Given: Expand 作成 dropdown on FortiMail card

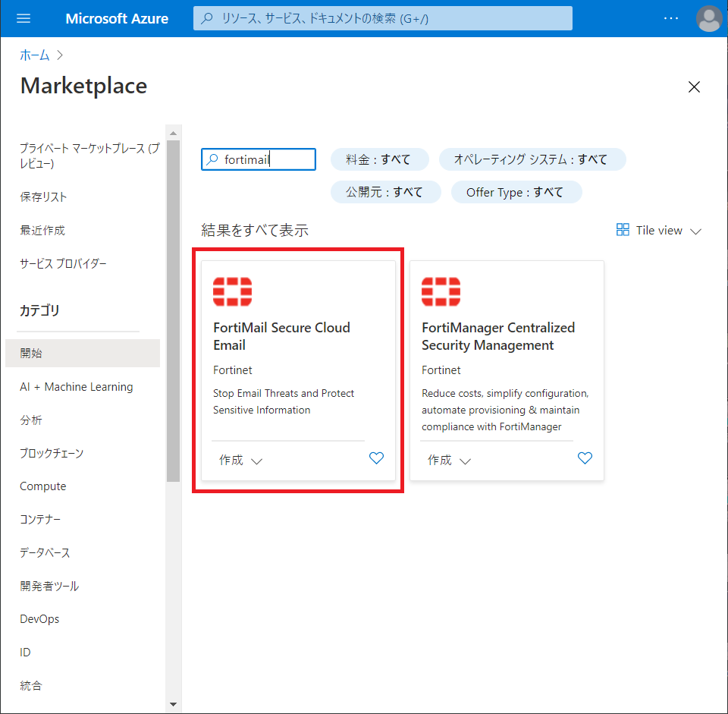Looking at the screenshot, I should pos(240,460).
